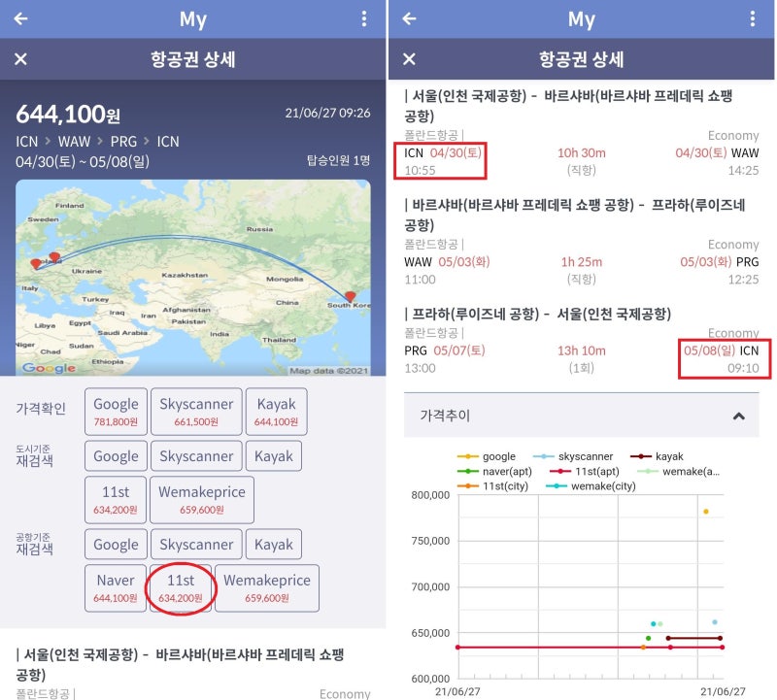Toggle the google series in chart legend
The width and height of the screenshot is (777, 700).
(490, 456)
